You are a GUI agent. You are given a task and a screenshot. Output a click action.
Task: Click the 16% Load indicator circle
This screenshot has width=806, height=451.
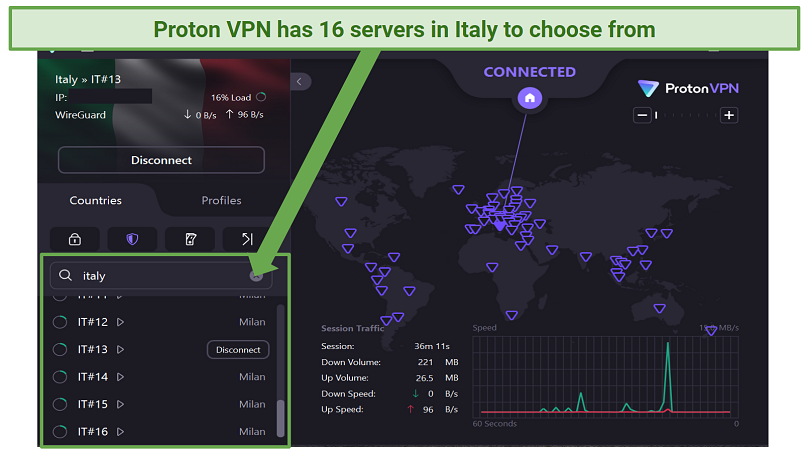point(261,97)
